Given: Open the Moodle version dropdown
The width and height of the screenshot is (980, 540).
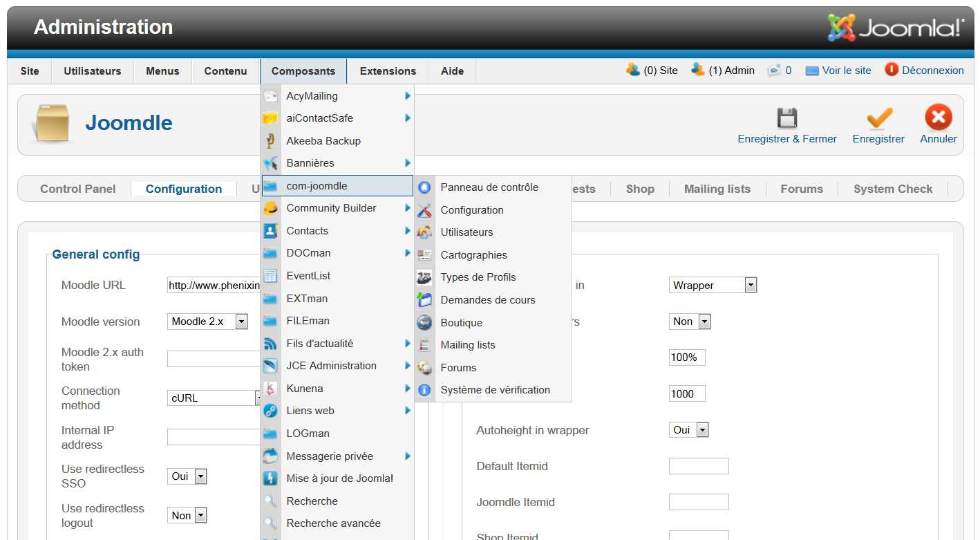Looking at the screenshot, I should (241, 322).
